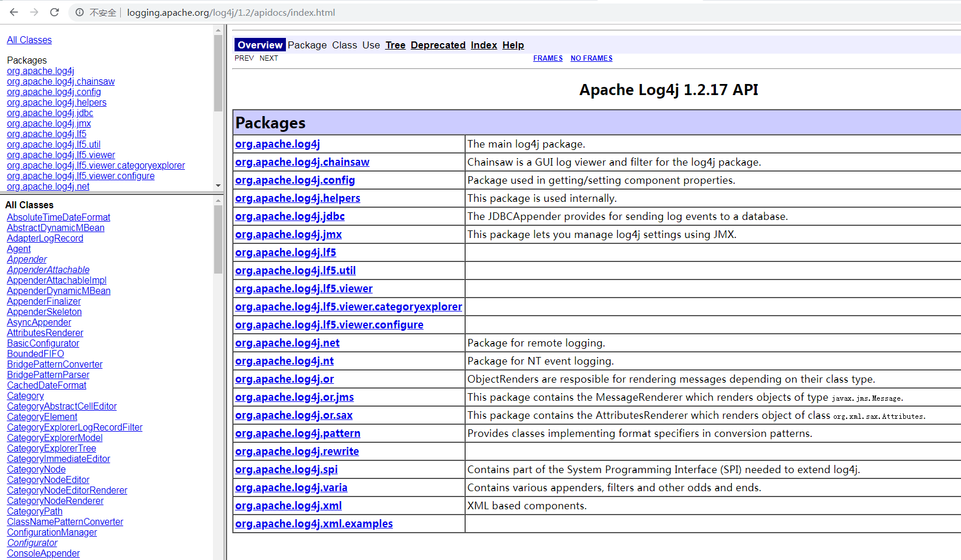Viewport: 961px width, 560px height.
Task: Open the Help navigation link
Action: 513,45
